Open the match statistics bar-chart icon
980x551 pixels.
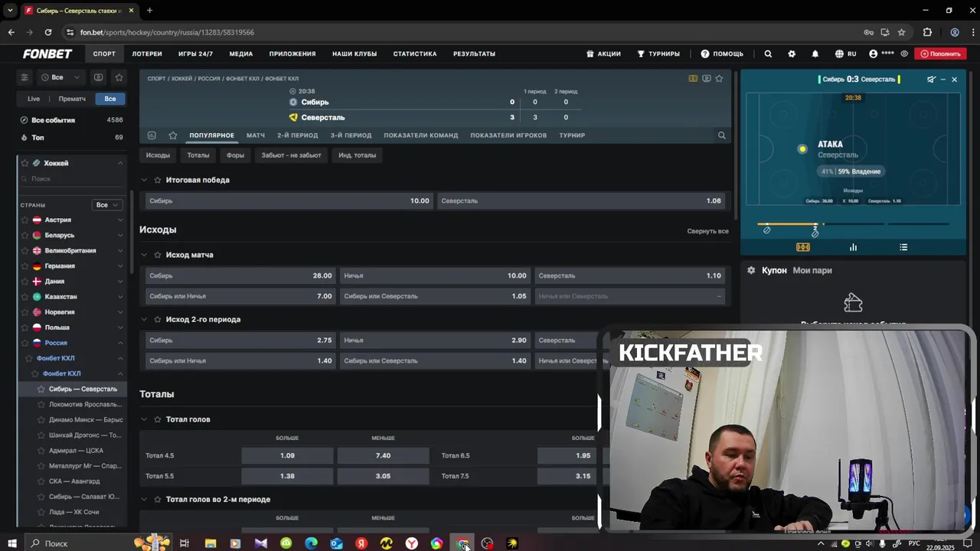[x=853, y=247]
